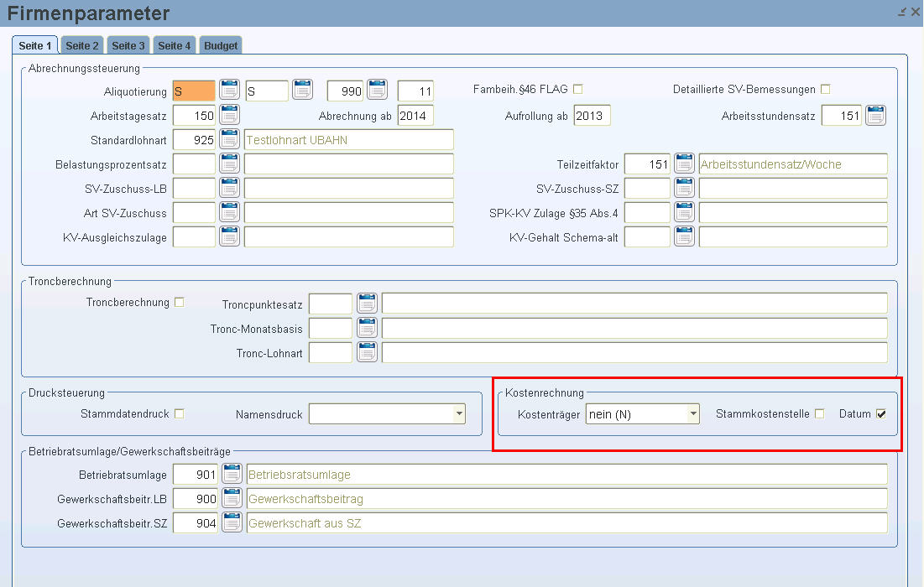The image size is (924, 587).
Task: Toggle Fambeih.§46 FLAG checkbox
Action: point(578,89)
